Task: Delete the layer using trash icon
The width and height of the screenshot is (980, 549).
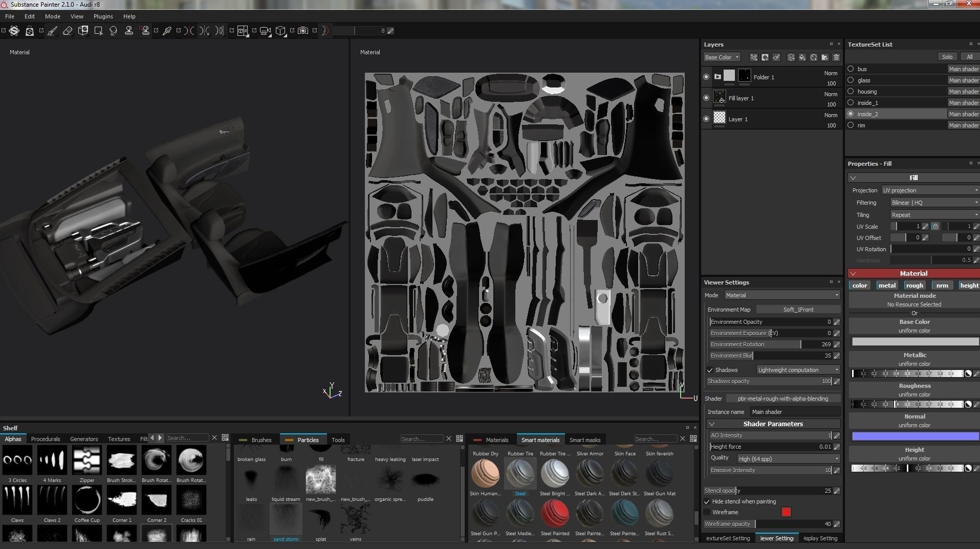Action: pyautogui.click(x=836, y=57)
